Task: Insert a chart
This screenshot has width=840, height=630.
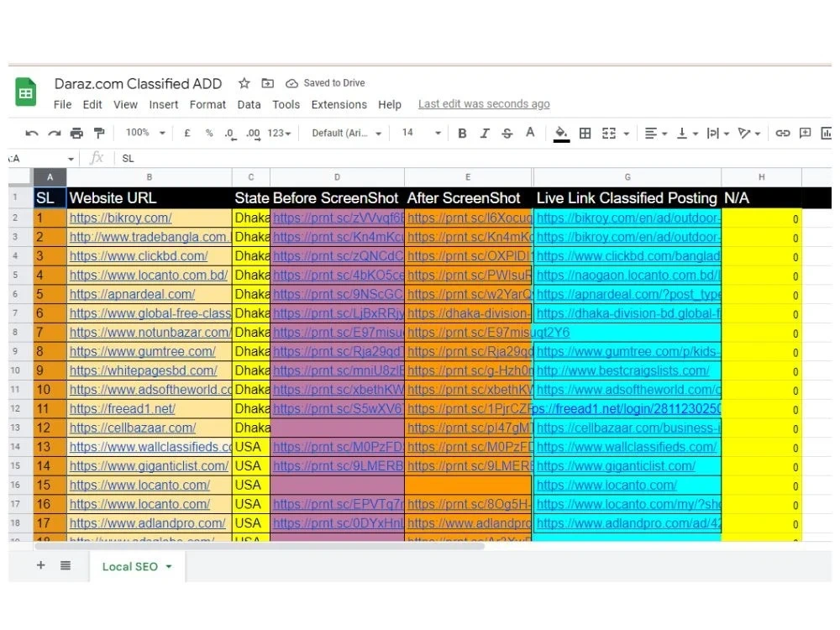Action: coord(826,133)
